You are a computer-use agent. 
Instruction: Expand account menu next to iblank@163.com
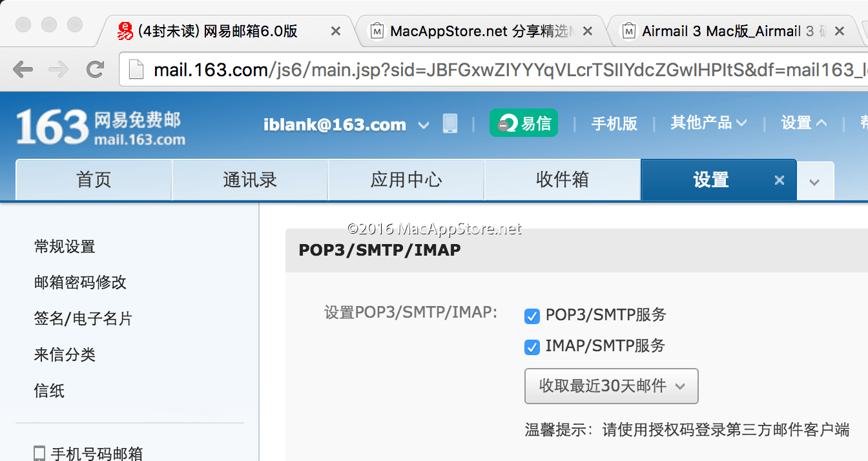(x=423, y=125)
